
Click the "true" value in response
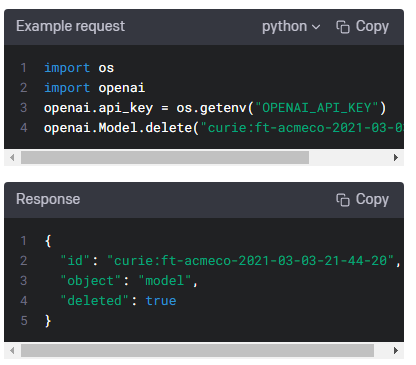pos(161,301)
